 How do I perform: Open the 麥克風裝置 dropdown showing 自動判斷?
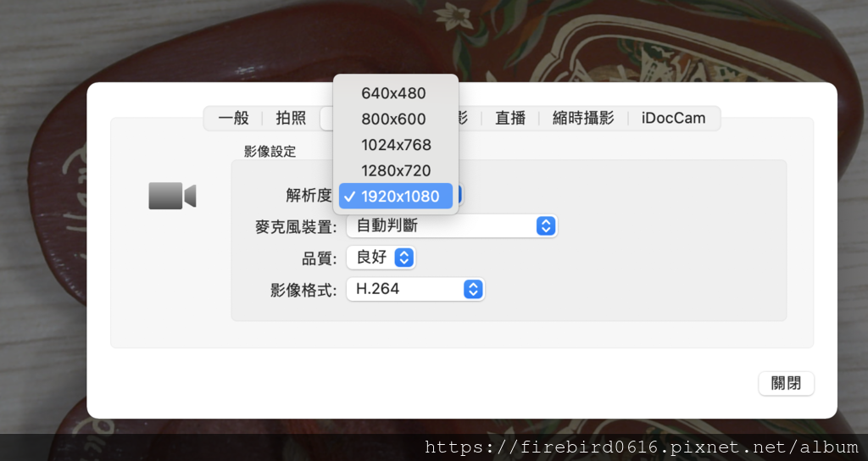coord(452,225)
